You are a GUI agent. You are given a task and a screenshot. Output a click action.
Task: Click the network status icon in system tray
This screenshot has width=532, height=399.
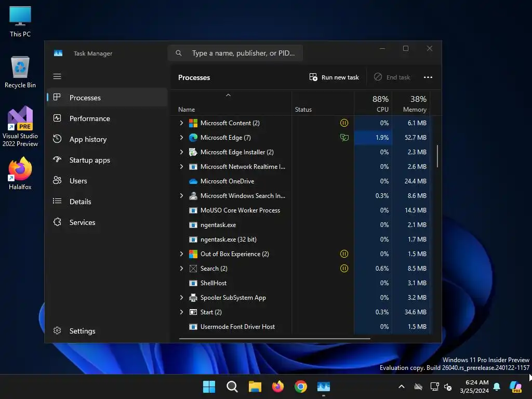(x=434, y=387)
